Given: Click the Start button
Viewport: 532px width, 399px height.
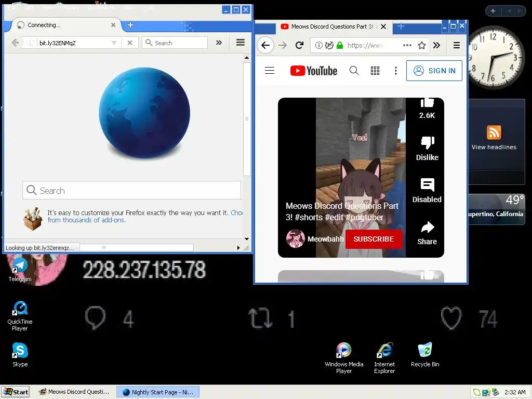Looking at the screenshot, I should (x=15, y=392).
